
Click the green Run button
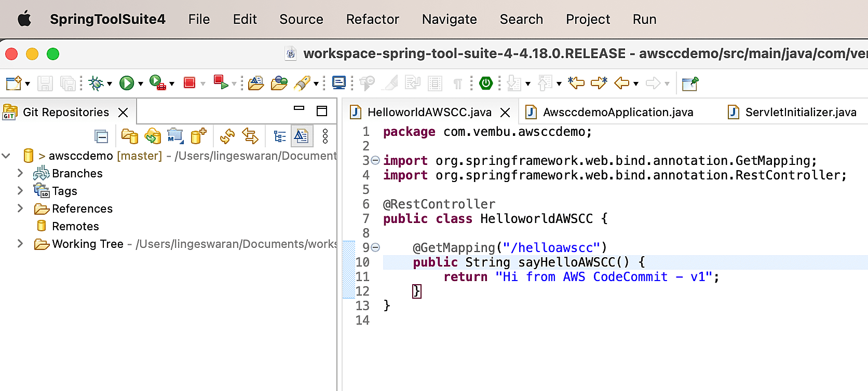[127, 83]
